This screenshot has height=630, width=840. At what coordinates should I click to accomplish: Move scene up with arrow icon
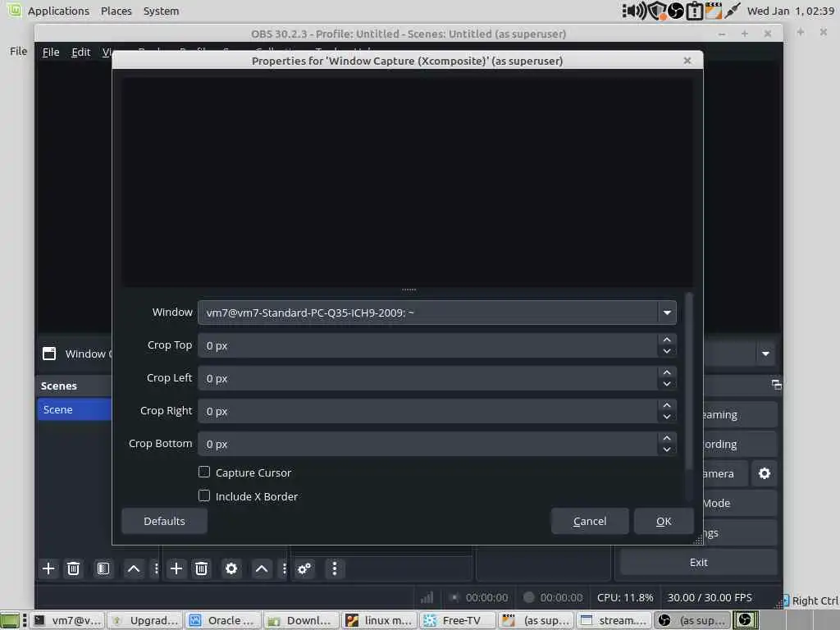point(134,568)
